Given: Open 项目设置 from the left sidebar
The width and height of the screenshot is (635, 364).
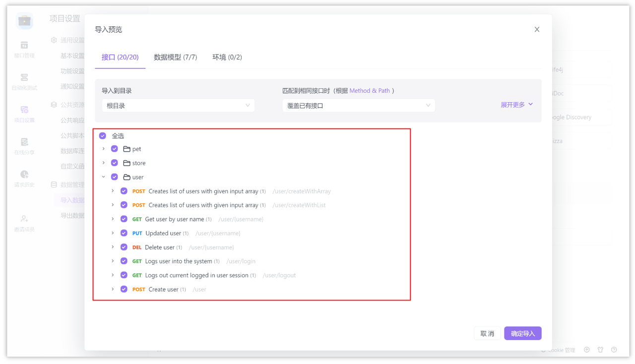Looking at the screenshot, I should pos(24,113).
